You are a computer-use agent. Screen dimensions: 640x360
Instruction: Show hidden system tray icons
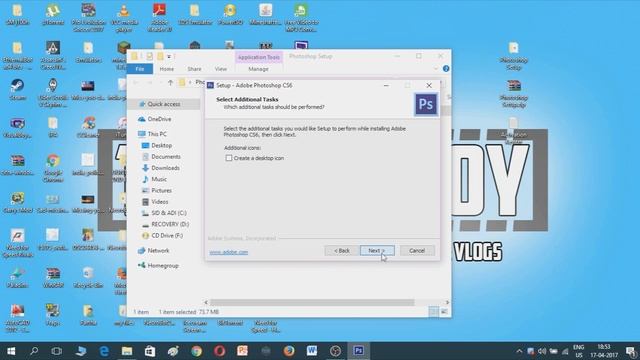pos(519,351)
